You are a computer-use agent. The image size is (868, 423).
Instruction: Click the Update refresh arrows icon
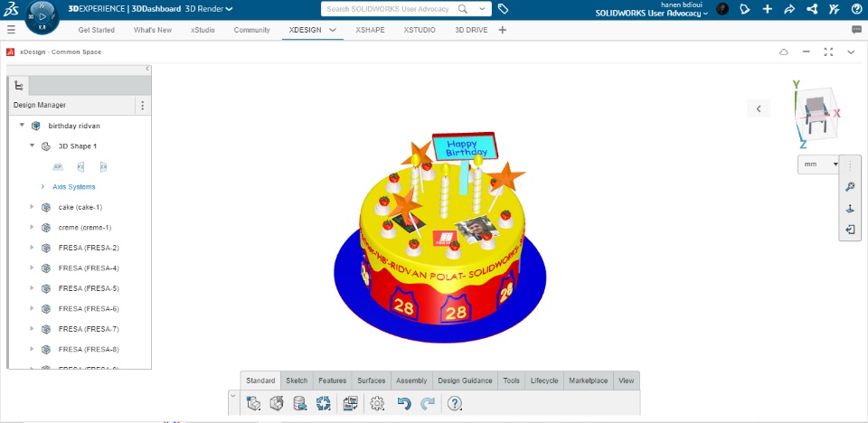tap(324, 404)
